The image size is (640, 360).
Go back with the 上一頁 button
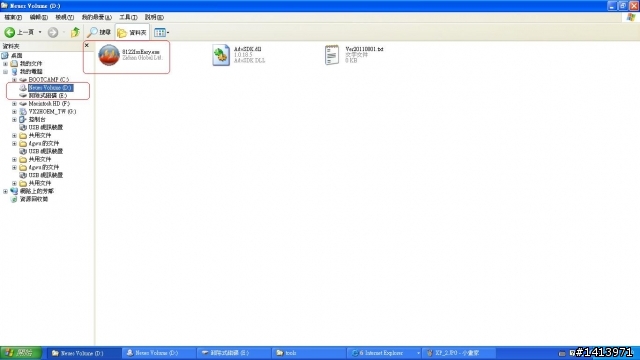(x=20, y=32)
